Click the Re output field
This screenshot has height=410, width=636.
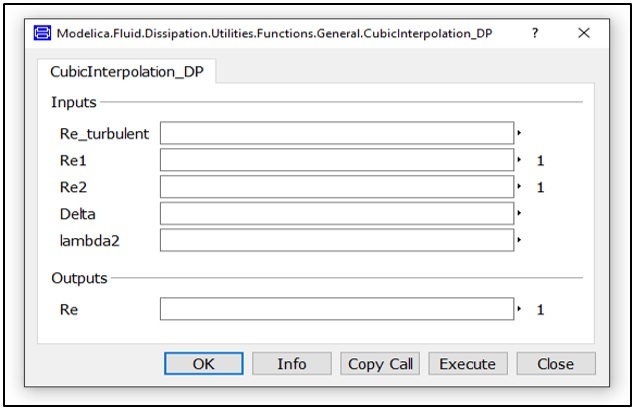coord(337,309)
